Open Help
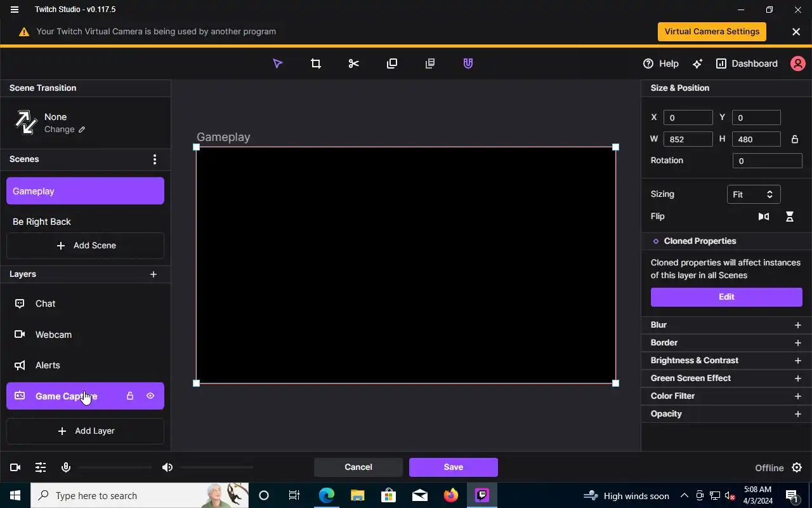Screen dimensions: 812x508 pos(660,63)
